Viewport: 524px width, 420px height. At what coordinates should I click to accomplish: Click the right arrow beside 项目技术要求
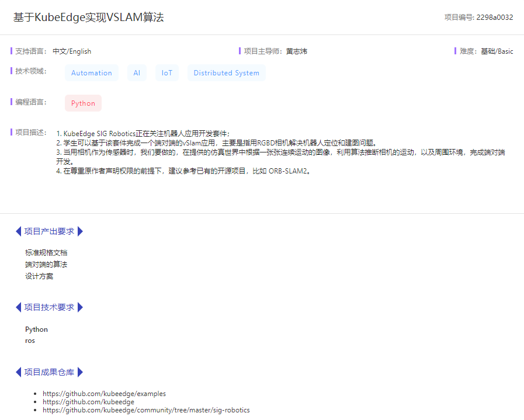pyautogui.click(x=80, y=307)
